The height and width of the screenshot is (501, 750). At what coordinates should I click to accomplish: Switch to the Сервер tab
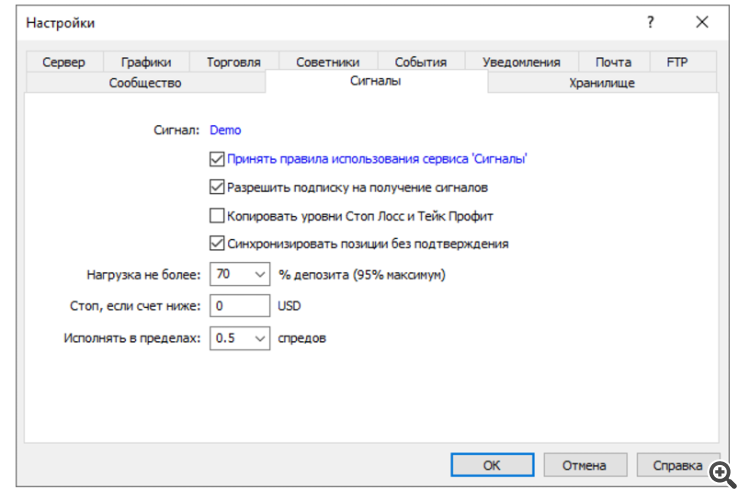pyautogui.click(x=64, y=62)
